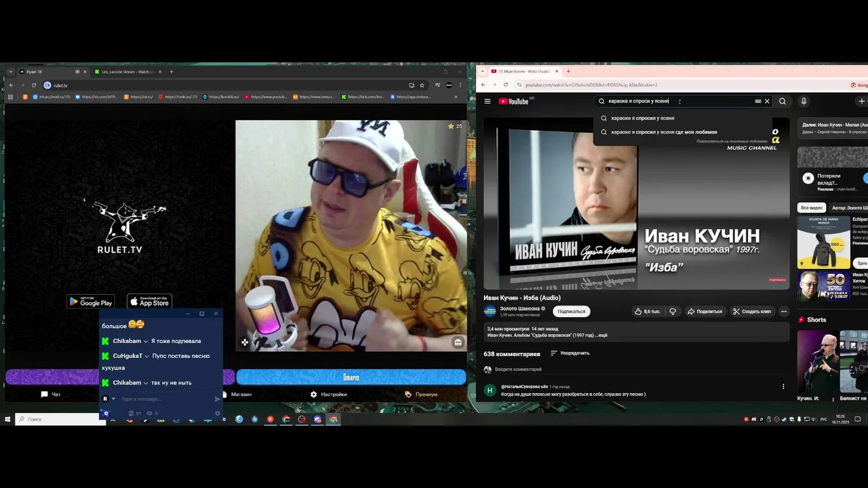The width and height of the screenshot is (868, 488).
Task: Clear the YouTube search text with X
Action: [767, 101]
